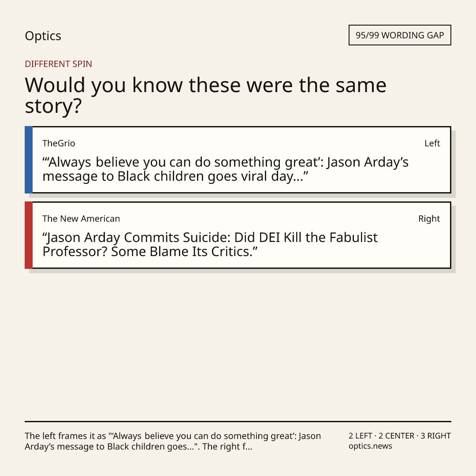Click the red stripe on New American card

[x=29, y=235]
